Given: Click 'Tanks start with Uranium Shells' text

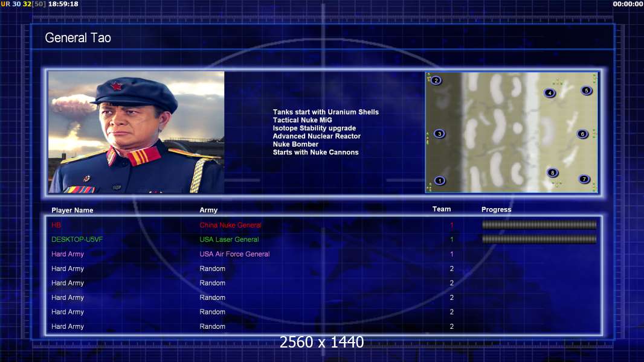Looking at the screenshot, I should coord(326,112).
